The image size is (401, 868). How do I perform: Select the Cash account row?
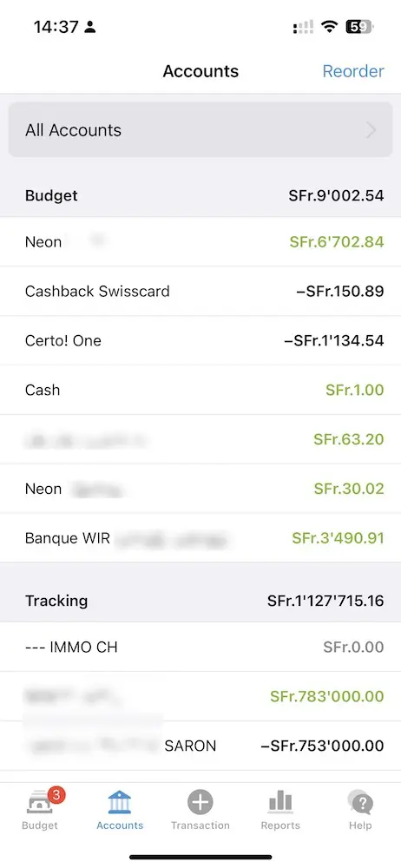point(200,390)
